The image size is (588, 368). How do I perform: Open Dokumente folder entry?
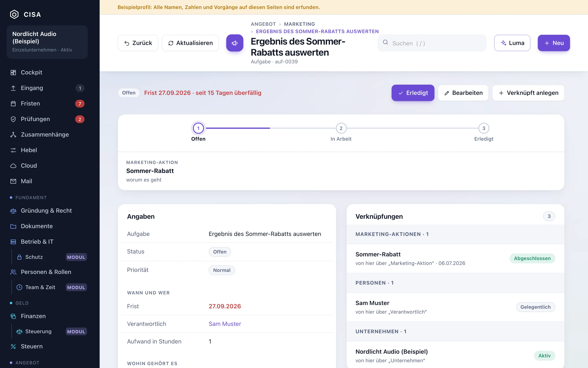point(47,226)
